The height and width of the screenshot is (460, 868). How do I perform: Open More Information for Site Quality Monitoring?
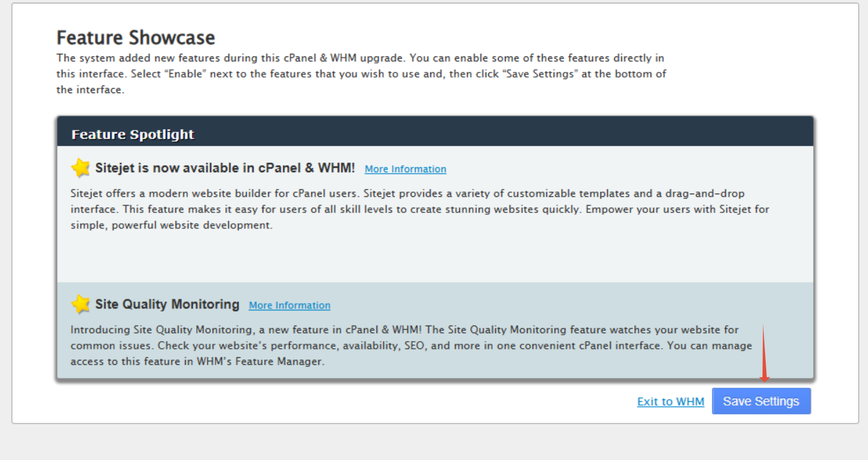pos(290,305)
